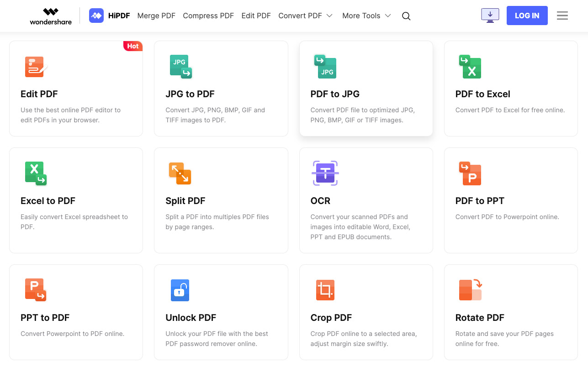Click the PDF to Excel icon
Viewport: 588px width, 367px height.
point(470,67)
